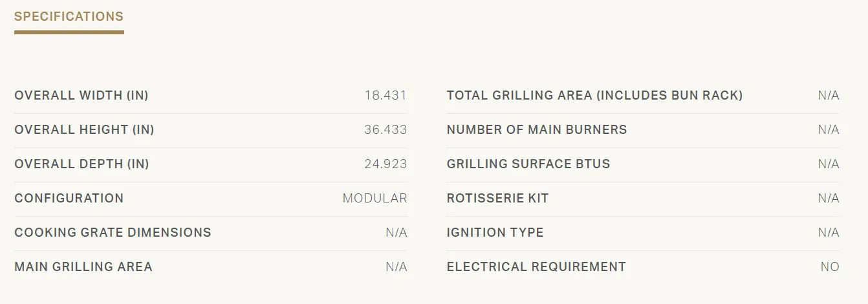Click the 24.923 depth value

(385, 164)
